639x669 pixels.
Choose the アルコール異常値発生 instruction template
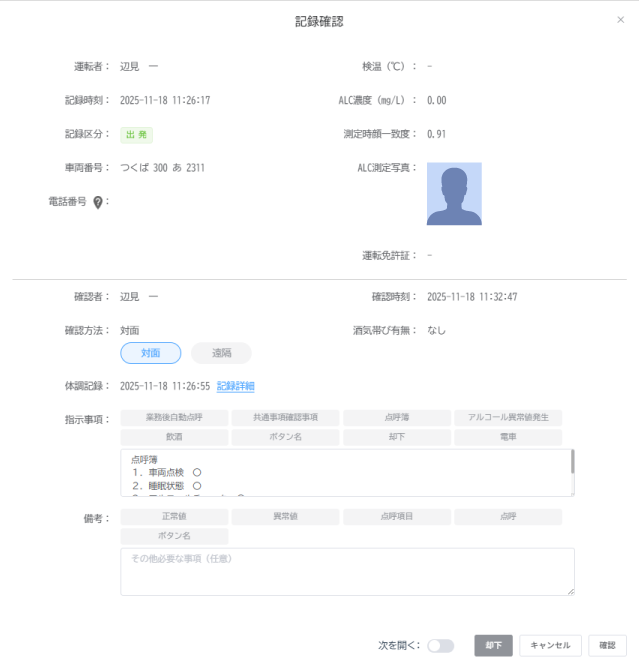pos(507,417)
